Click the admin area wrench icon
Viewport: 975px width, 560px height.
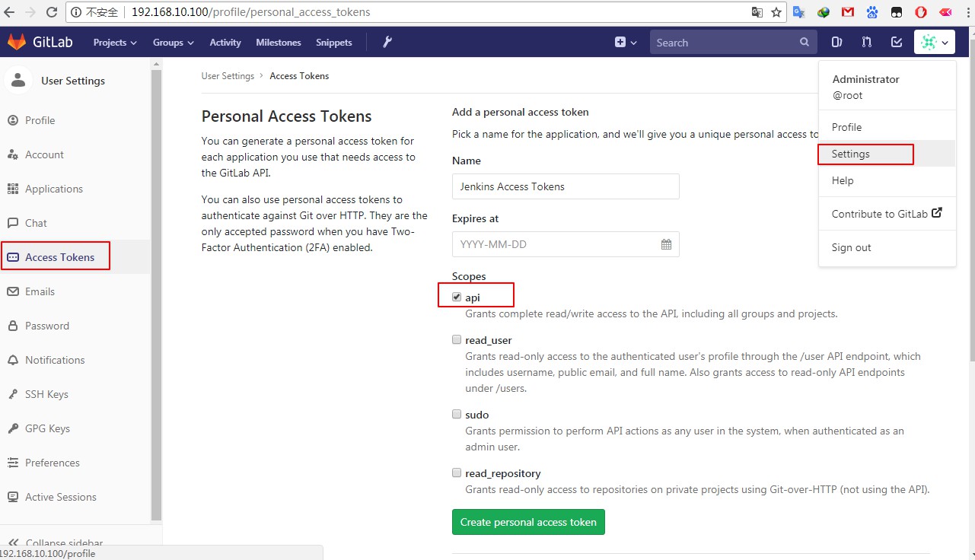[387, 43]
